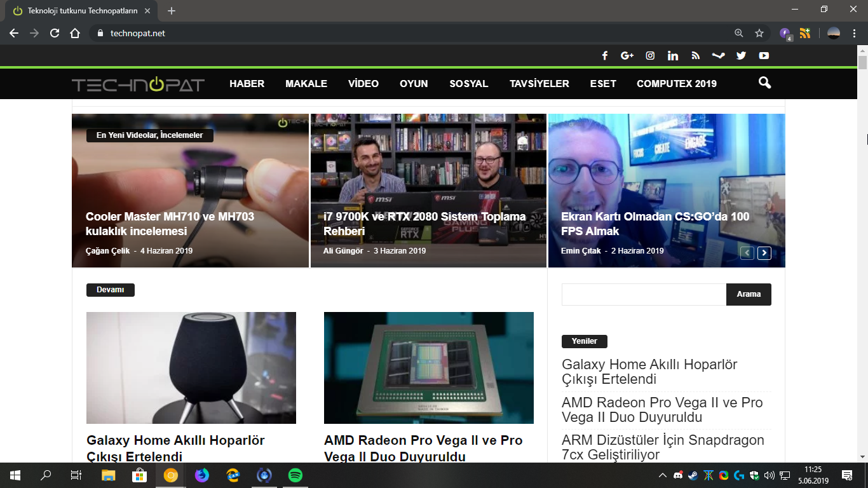Open the AMD Radeon Pro chip thumbnail

(428, 367)
